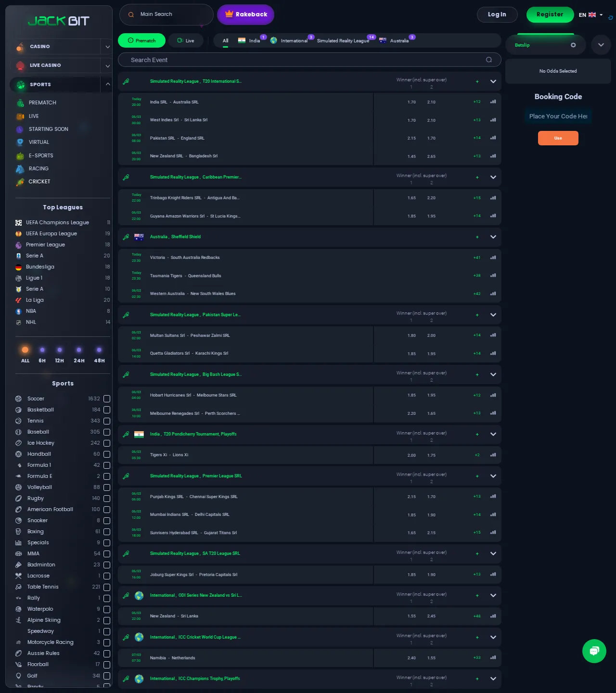Click the Main Search magnifier icon
Screen dimensions: 616x693
131,14
